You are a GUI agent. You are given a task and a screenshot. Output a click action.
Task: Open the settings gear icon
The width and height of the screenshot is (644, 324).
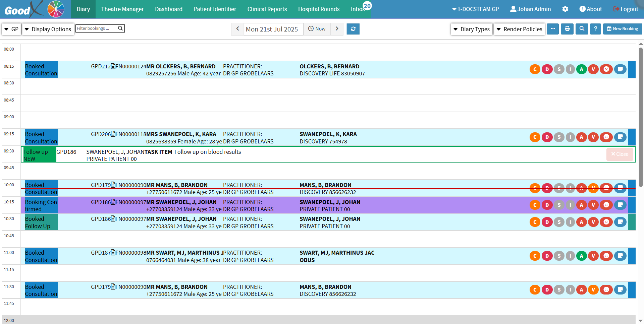point(565,9)
